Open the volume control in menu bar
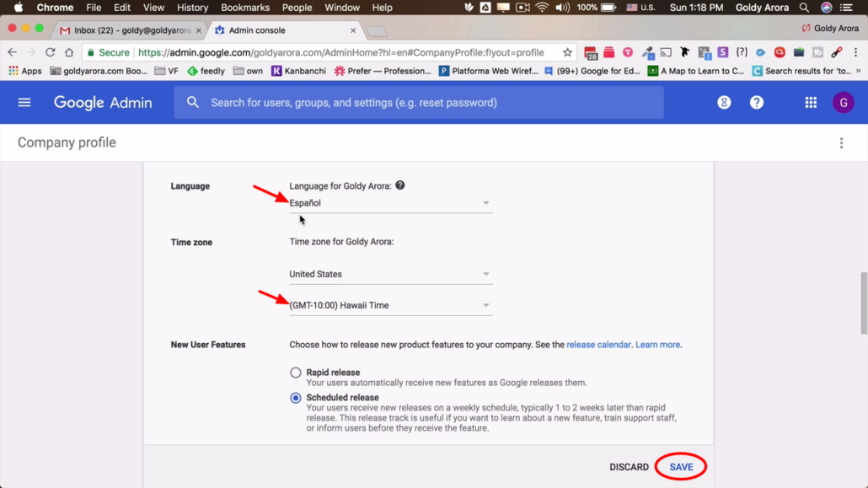The image size is (868, 488). coord(562,8)
